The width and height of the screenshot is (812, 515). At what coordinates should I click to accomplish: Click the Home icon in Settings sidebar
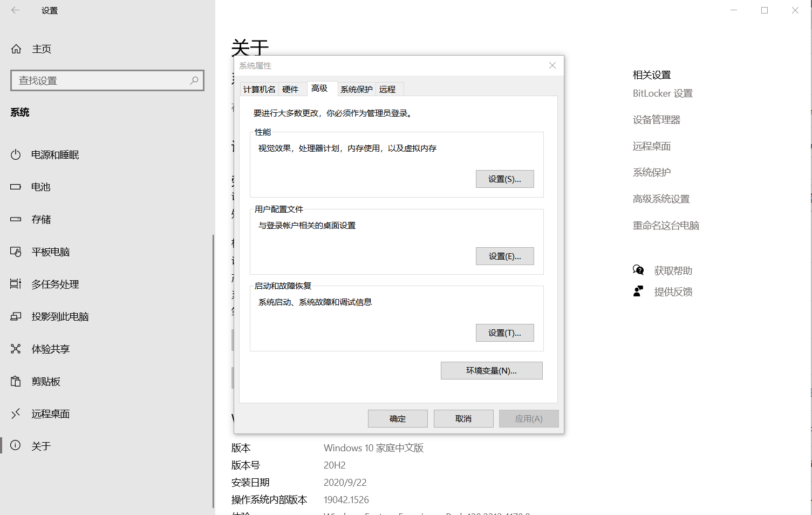pos(16,49)
